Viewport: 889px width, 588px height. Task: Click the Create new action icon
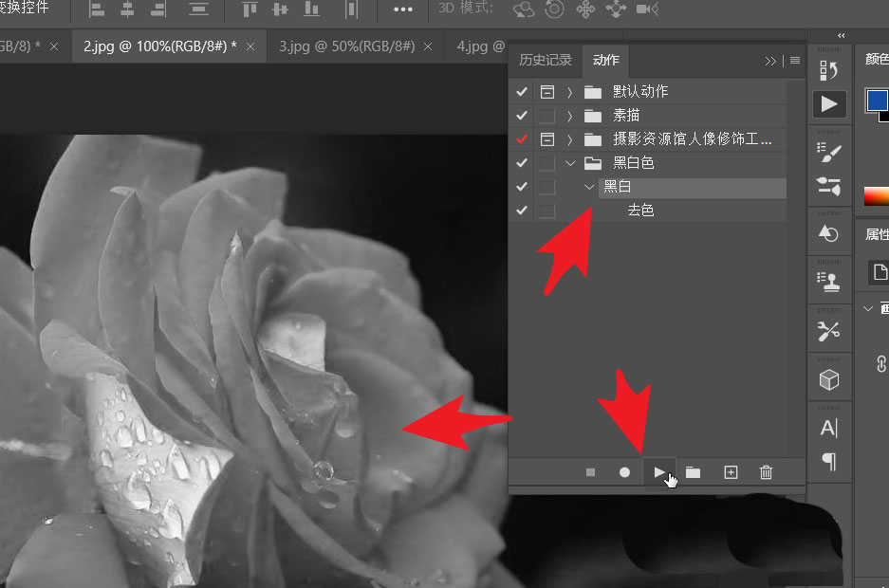pos(730,471)
